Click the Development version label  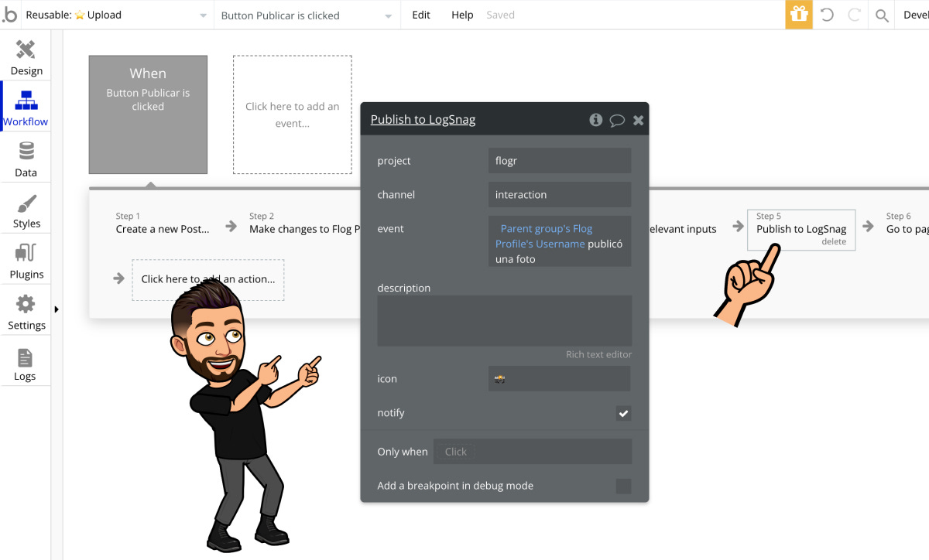coord(915,15)
